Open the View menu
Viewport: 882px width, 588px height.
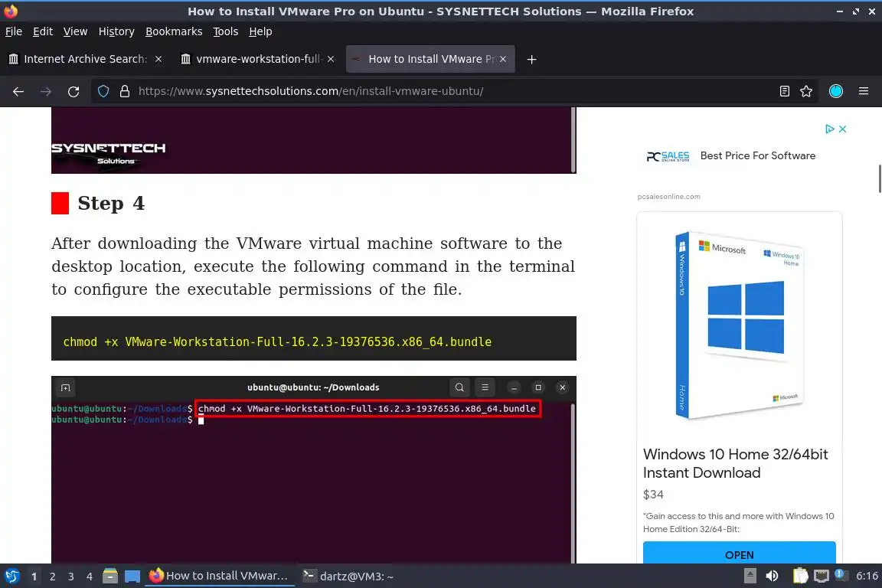pos(75,31)
